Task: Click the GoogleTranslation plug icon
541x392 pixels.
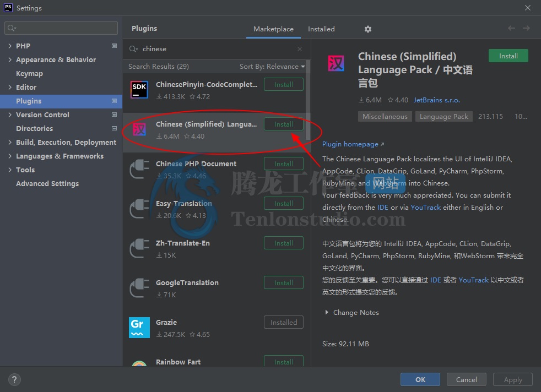Action: pyautogui.click(x=139, y=288)
